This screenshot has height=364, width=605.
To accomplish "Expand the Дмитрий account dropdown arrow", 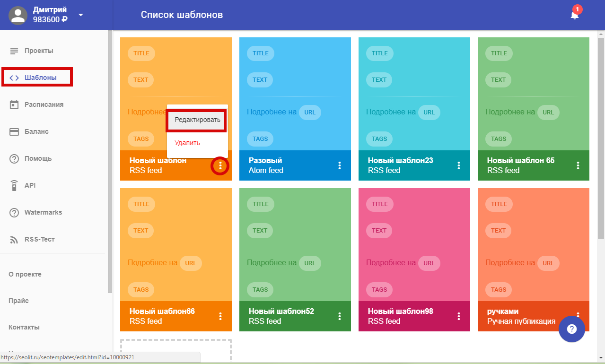I will coord(81,15).
